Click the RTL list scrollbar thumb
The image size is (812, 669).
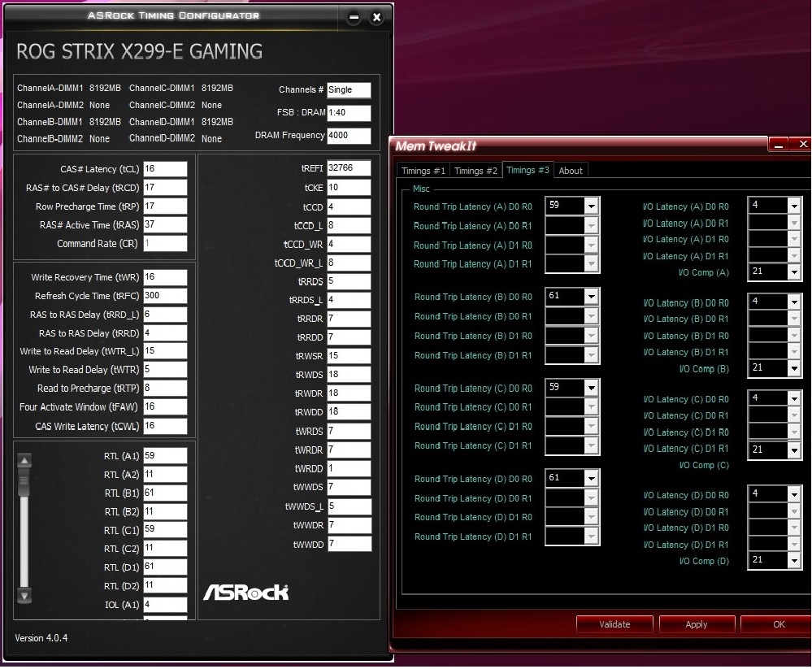click(x=24, y=481)
